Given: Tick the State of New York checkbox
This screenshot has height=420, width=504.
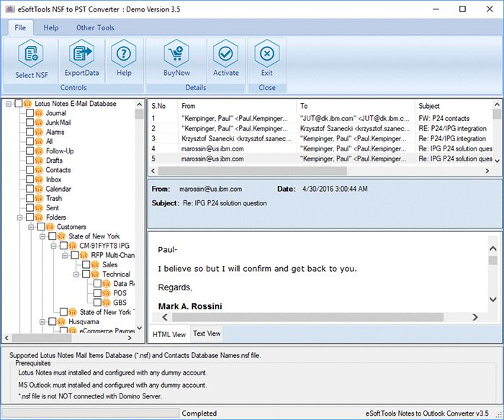Looking at the screenshot, I should [53, 236].
